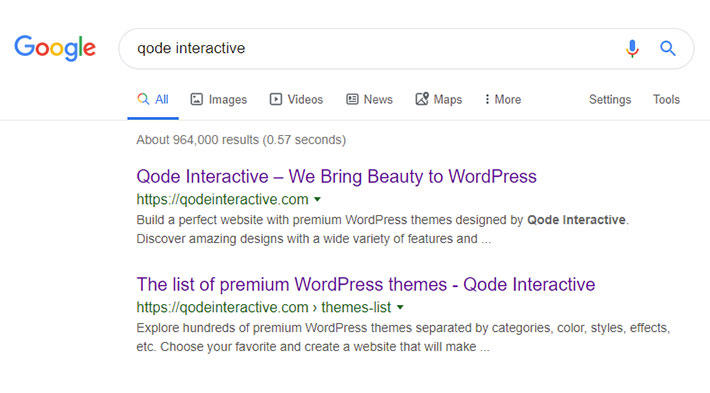Click the 'Build a perfect website' snippet
Viewport: 710px width, 393px height.
(x=383, y=229)
